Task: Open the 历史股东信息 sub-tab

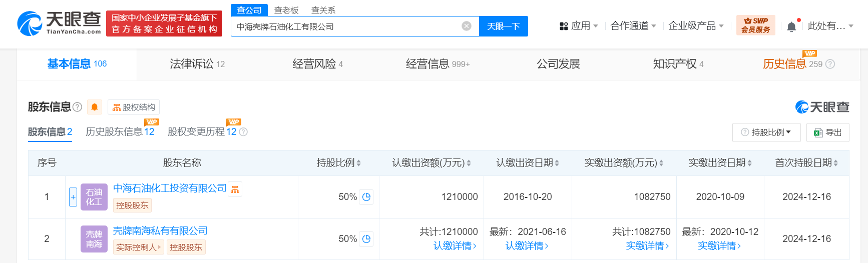Action: [120, 132]
